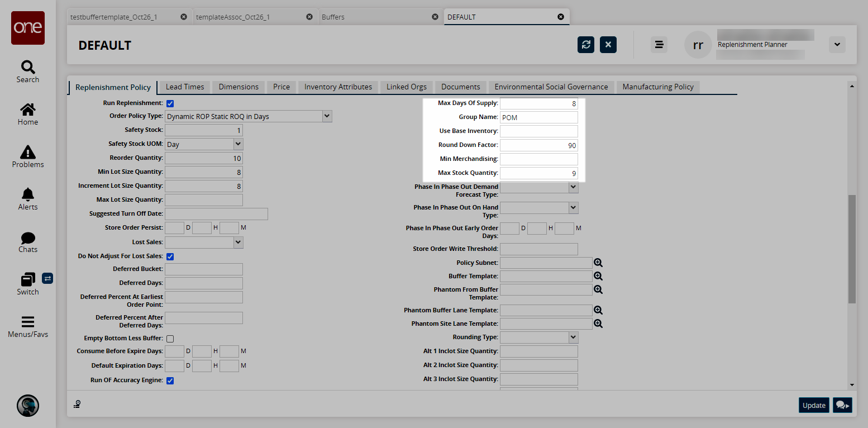Click the Buffer Template lookup magnifier
Viewport: 868px width, 428px height.
click(598, 276)
